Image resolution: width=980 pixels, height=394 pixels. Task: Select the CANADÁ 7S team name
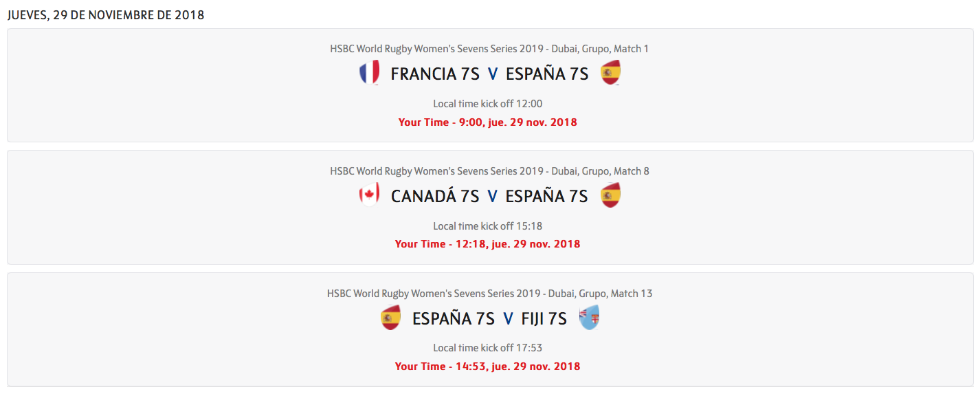435,196
